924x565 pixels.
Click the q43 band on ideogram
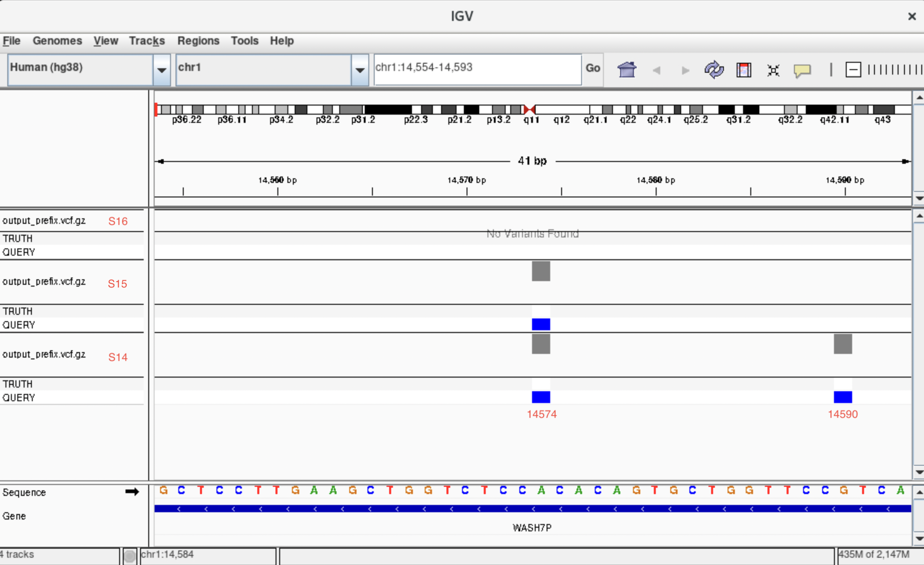tap(884, 110)
